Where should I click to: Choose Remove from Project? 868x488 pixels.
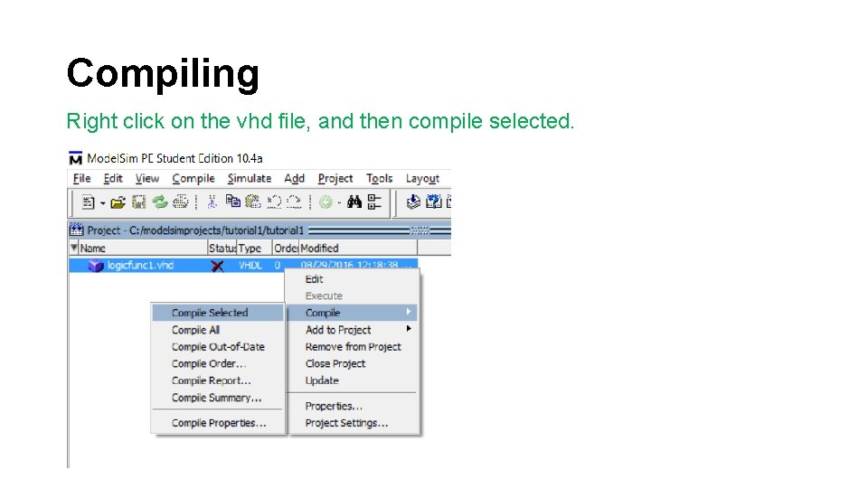tap(352, 347)
